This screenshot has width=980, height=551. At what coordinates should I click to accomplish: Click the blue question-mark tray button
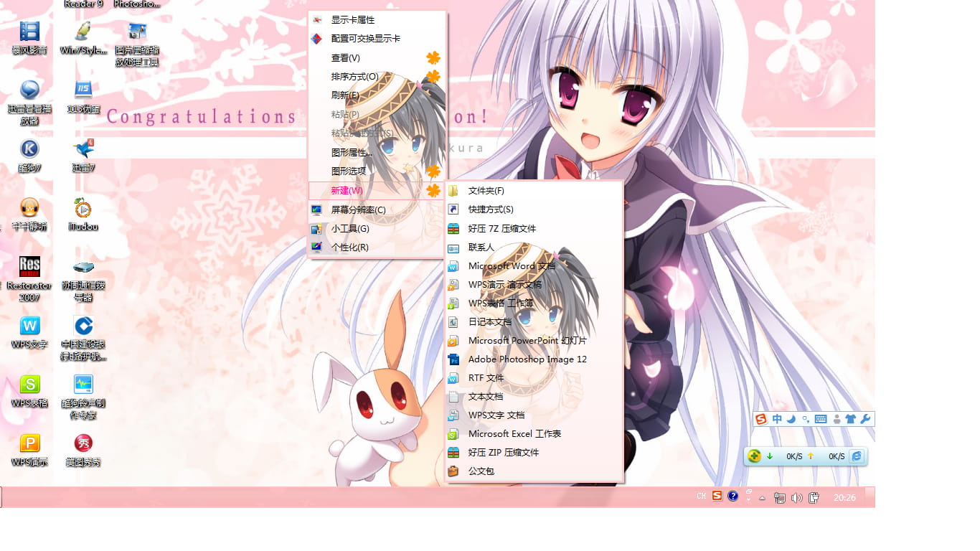coord(732,496)
